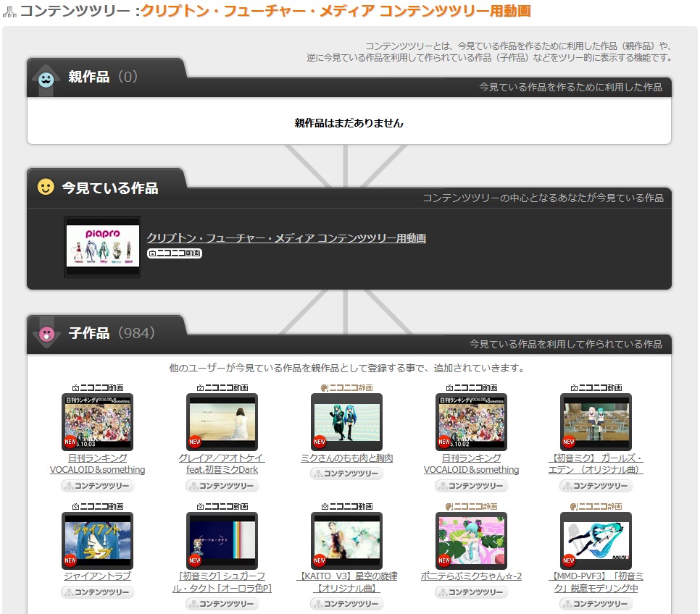Viewport: 700px width, 614px height.
Task: Click NEW badge on 鋭意モデリング中 thumbnail
Action: pos(568,560)
